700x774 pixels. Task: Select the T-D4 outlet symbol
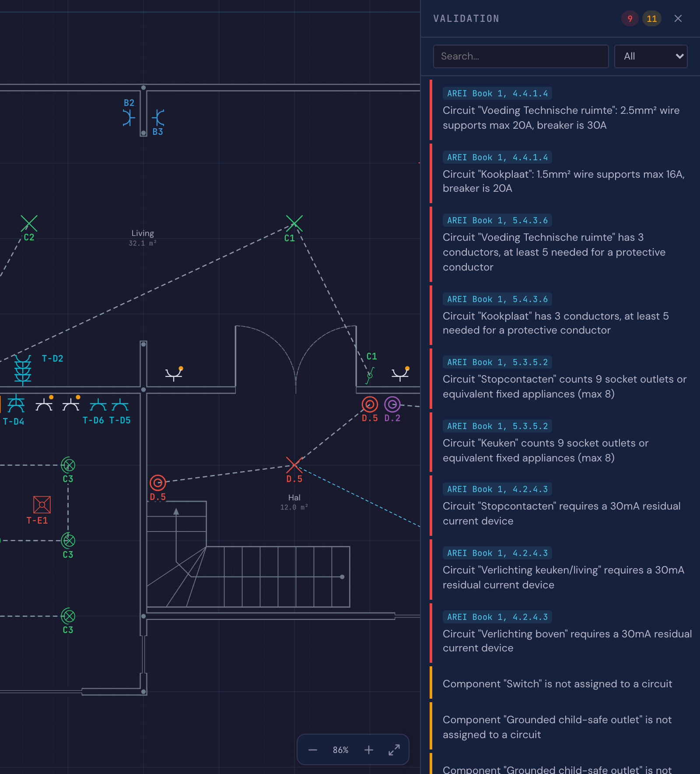click(x=16, y=404)
